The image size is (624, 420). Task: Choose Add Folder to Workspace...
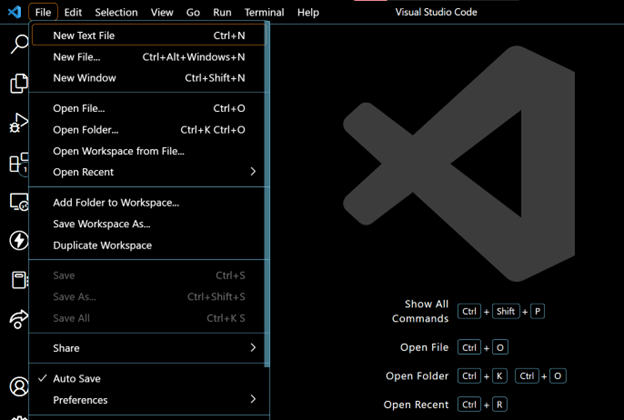[x=147, y=203]
